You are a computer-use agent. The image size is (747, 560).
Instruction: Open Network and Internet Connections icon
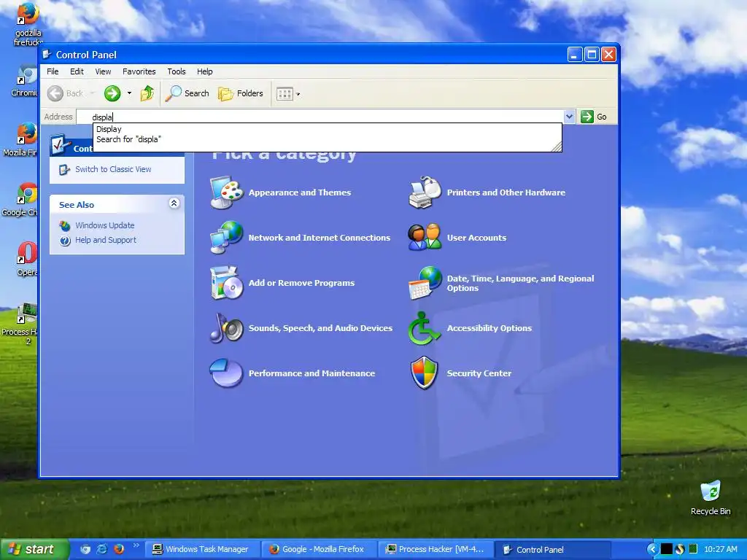coord(227,237)
